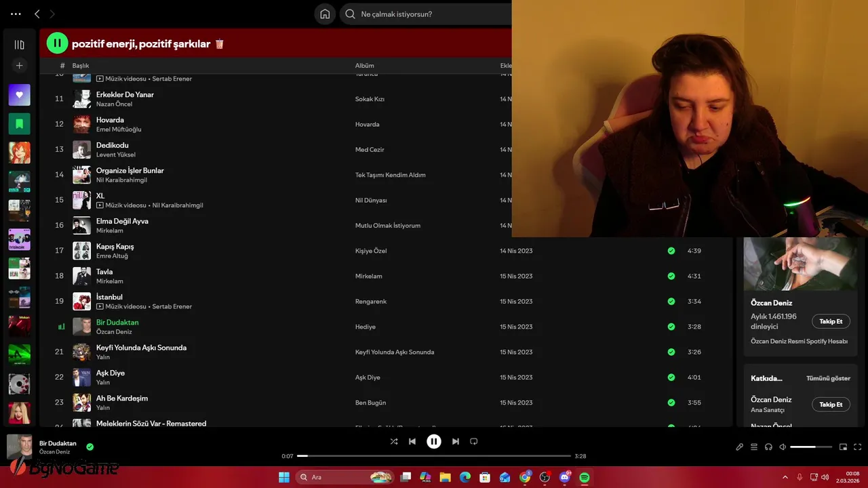Open the lyrics microphone icon

pos(740,447)
